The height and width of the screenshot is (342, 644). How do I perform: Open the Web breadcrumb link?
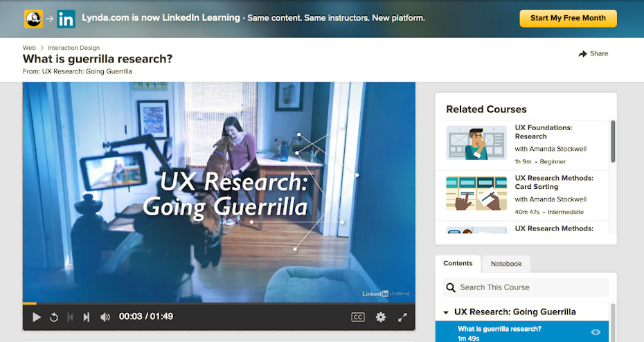pos(29,48)
